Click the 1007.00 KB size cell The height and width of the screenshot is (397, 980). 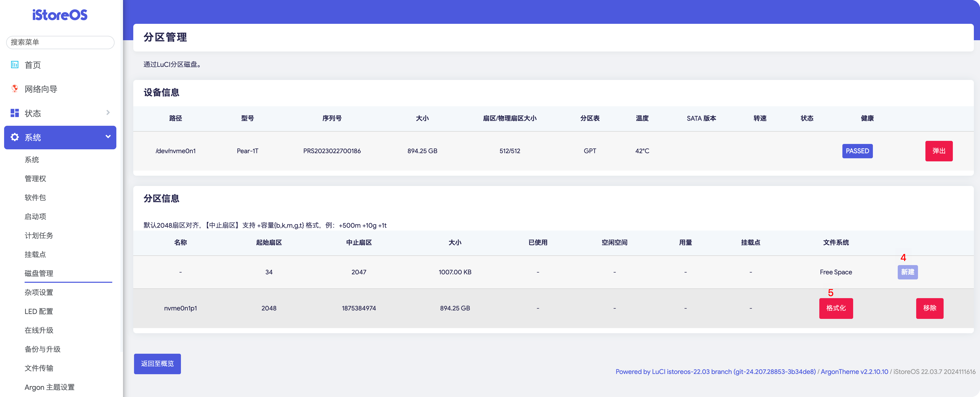[x=455, y=272]
